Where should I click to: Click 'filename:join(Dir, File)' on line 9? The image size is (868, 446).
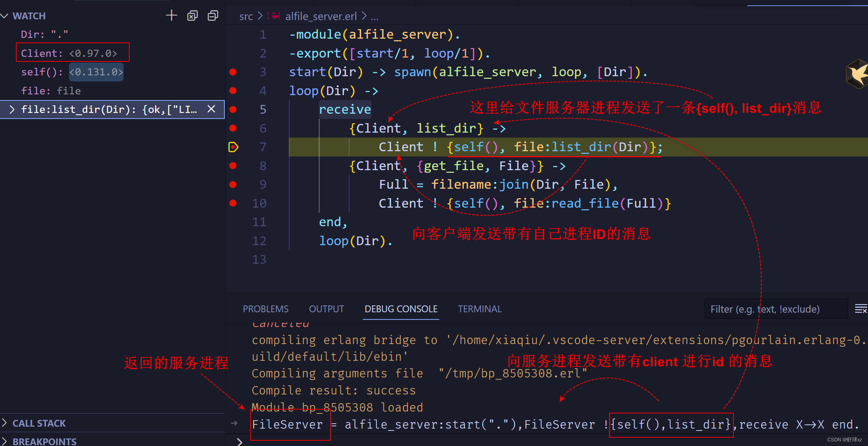(521, 185)
